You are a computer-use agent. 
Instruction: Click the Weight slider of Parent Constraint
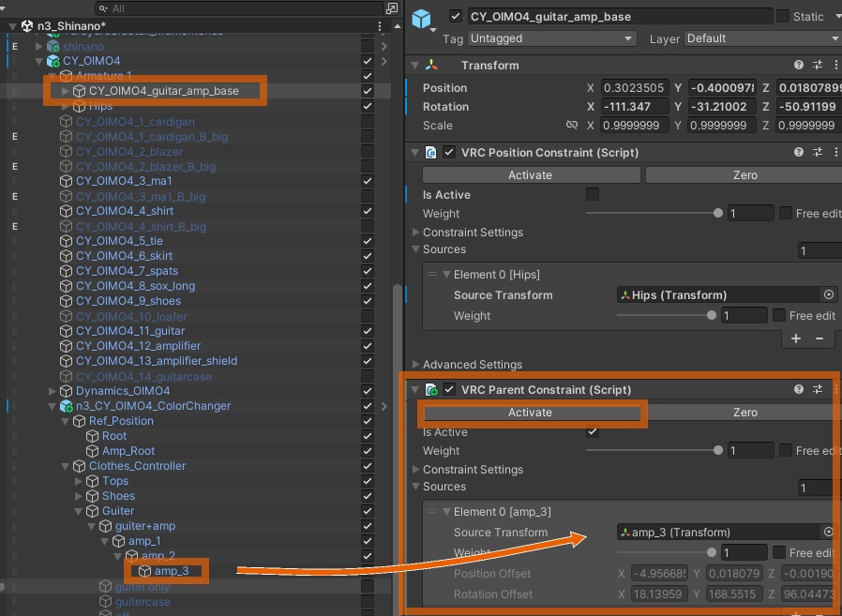click(654, 450)
